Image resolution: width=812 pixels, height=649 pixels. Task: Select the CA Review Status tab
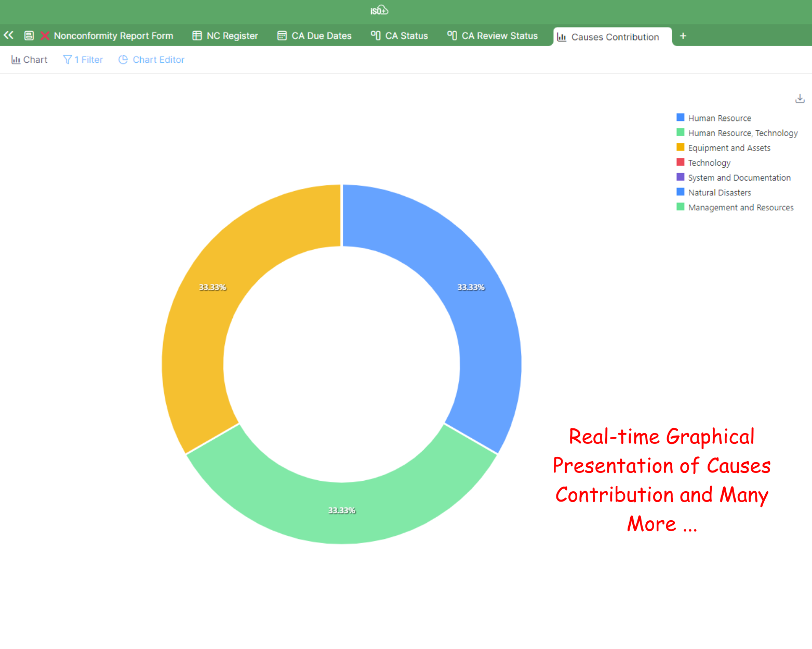[x=492, y=36]
